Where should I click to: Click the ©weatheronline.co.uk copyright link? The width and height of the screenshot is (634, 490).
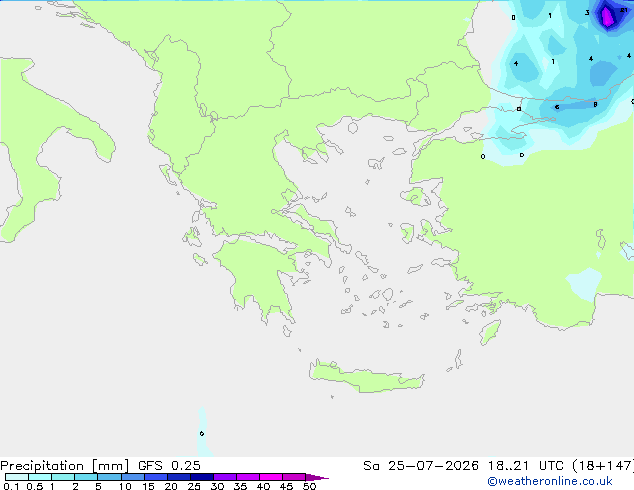[550, 481]
